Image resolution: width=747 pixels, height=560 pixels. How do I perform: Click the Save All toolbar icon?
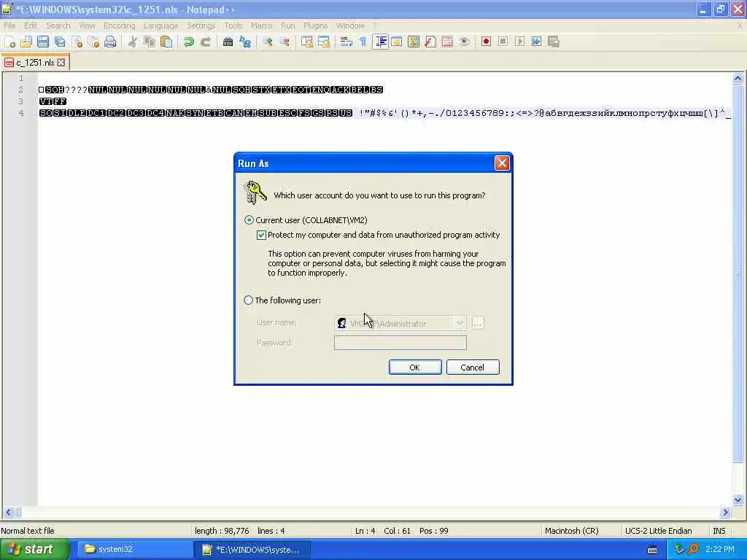(60, 42)
